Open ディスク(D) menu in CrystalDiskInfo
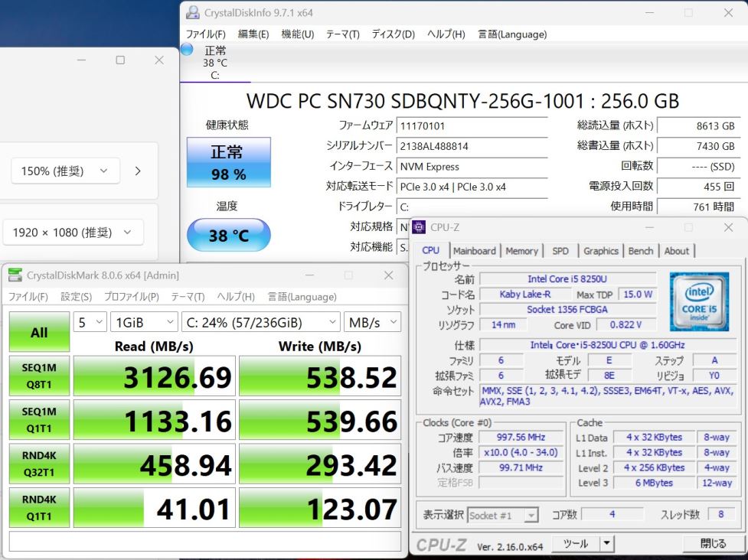Screen dimensions: 748x560 (x=393, y=34)
